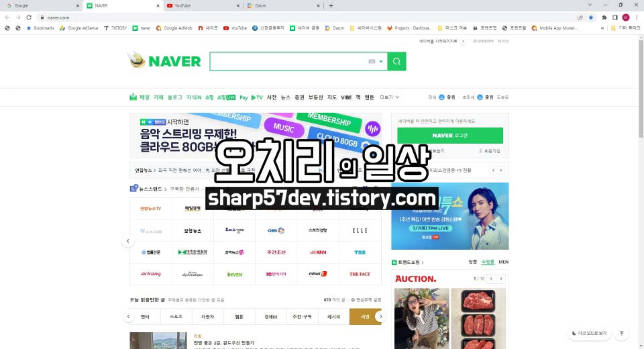This screenshot has height=349, width=644.
Task: Open a new Chrome tab with plus
Action: 331,6
